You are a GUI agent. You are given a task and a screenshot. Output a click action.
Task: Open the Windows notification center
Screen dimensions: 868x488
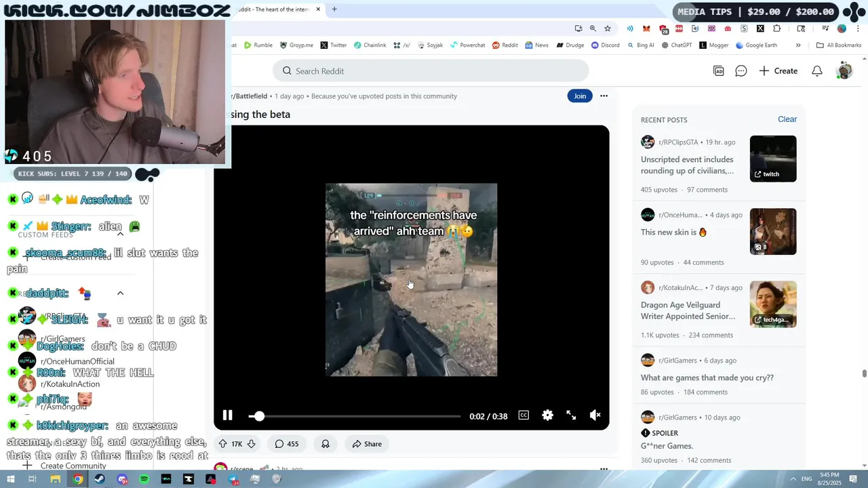point(852,479)
